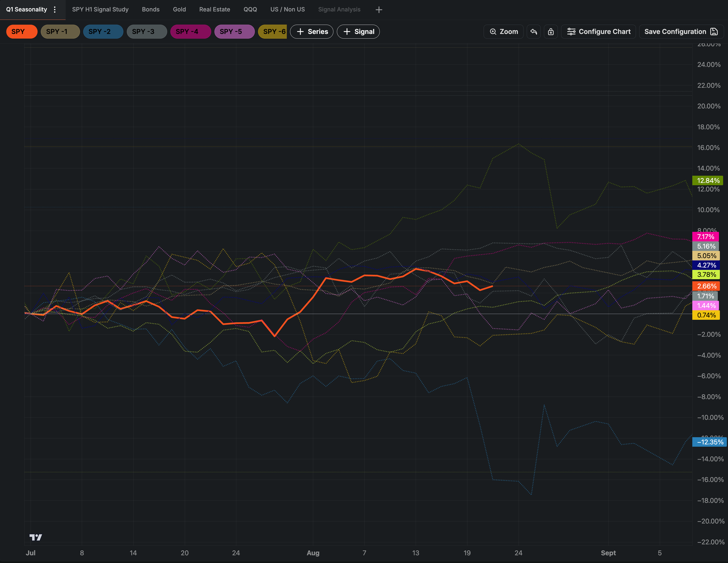Toggle the SPY -3 series pill
The height and width of the screenshot is (563, 728).
[147, 32]
